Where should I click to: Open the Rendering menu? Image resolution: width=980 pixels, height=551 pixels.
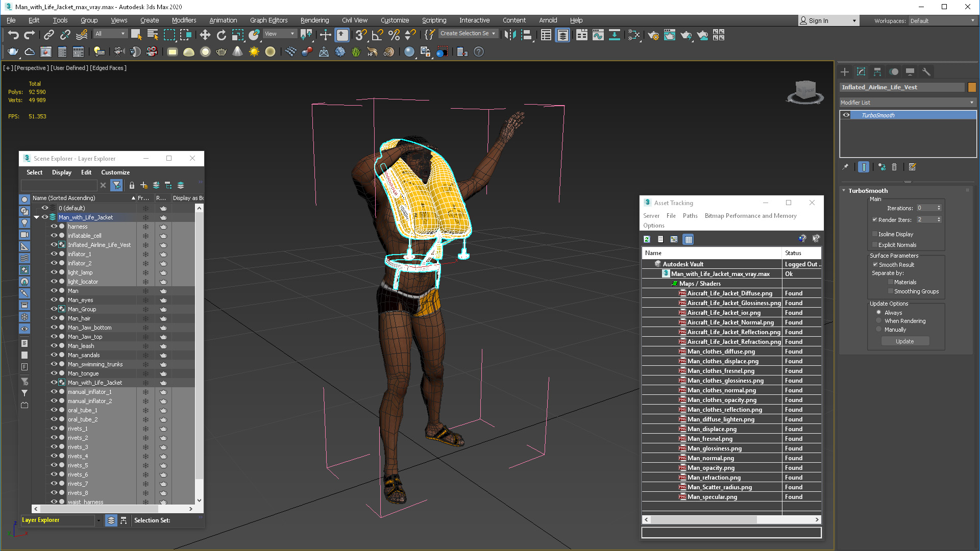coord(314,20)
